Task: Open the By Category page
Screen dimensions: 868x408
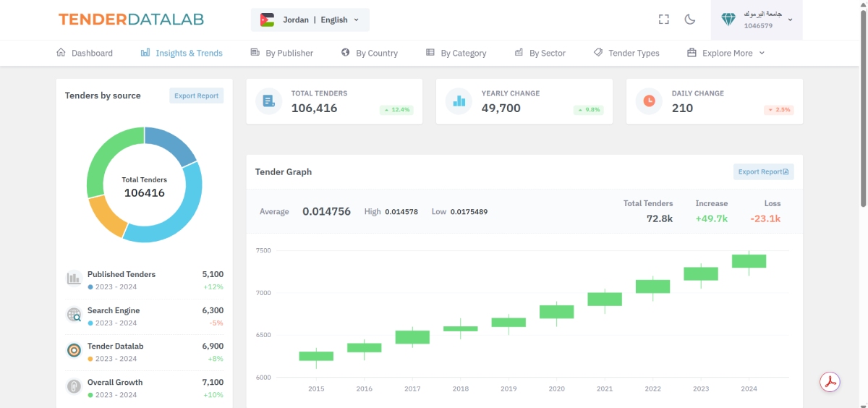Action: (x=456, y=53)
